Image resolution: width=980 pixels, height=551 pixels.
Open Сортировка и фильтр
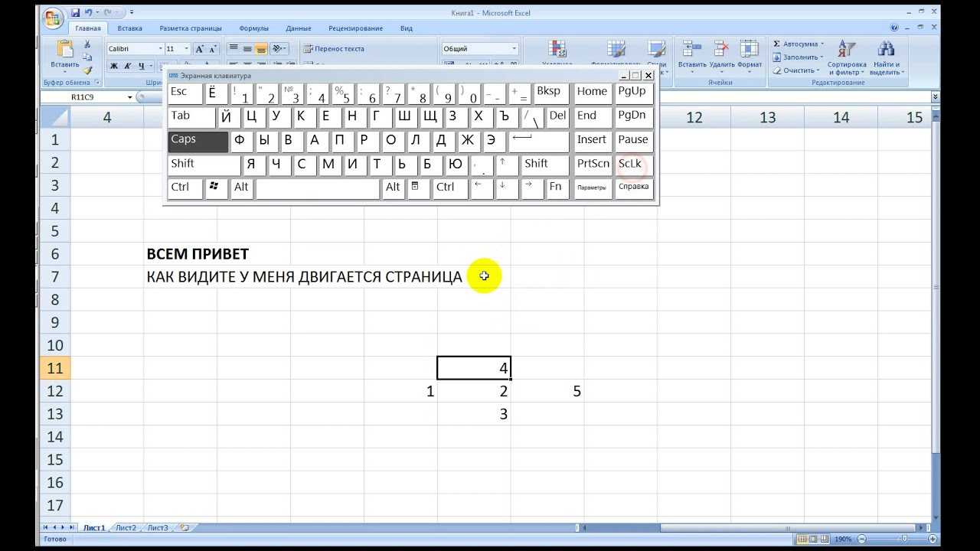click(x=847, y=57)
